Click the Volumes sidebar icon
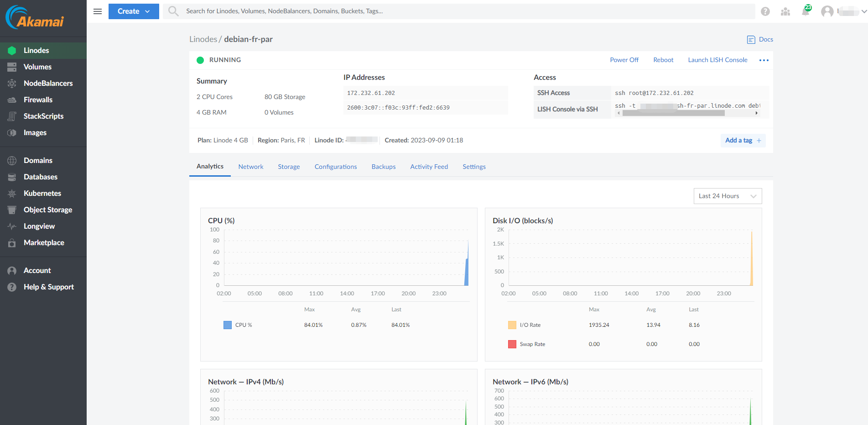Viewport: 868px width, 425px height. click(x=12, y=67)
